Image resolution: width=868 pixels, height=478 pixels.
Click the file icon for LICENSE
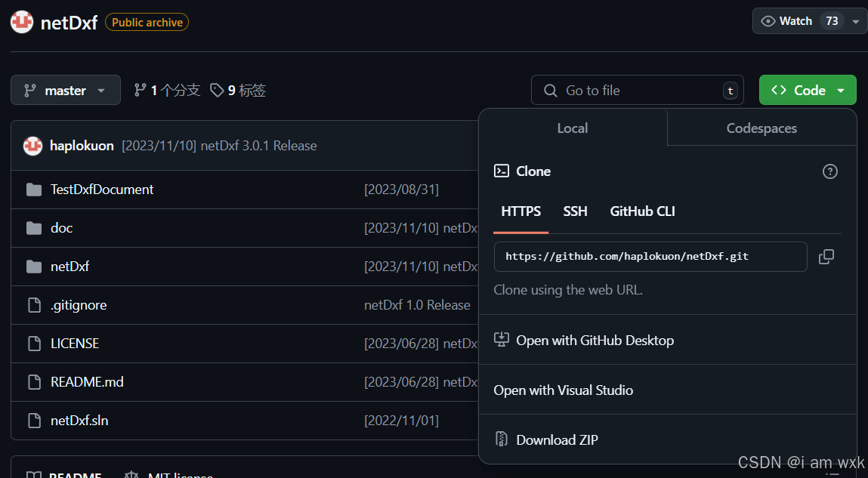click(x=34, y=344)
